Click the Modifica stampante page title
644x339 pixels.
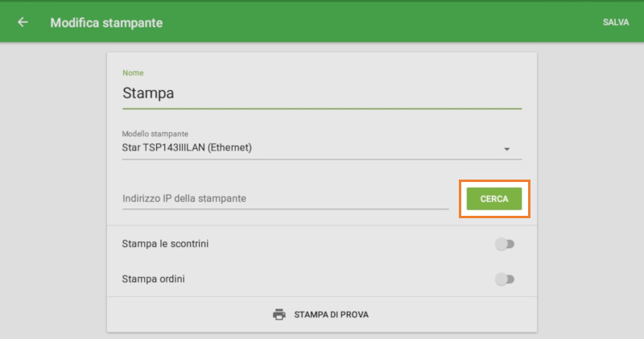106,23
